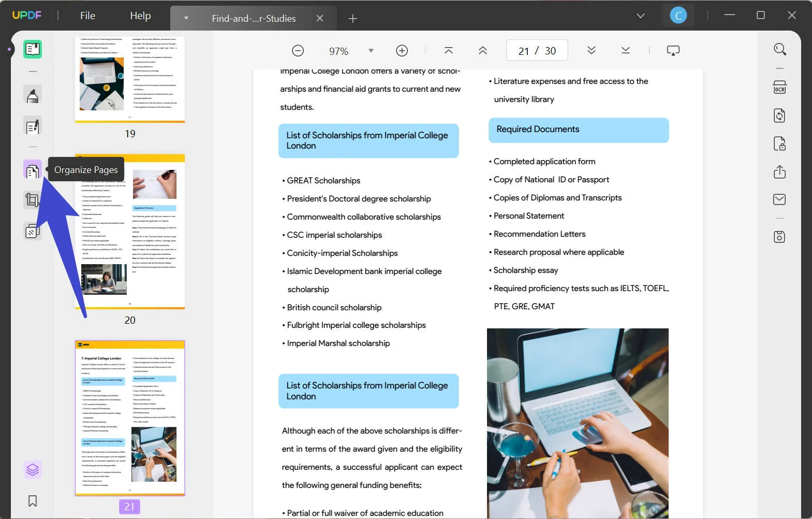Open the tab's dropdown arrow
Viewport: 812px width, 519px height.
[186, 19]
